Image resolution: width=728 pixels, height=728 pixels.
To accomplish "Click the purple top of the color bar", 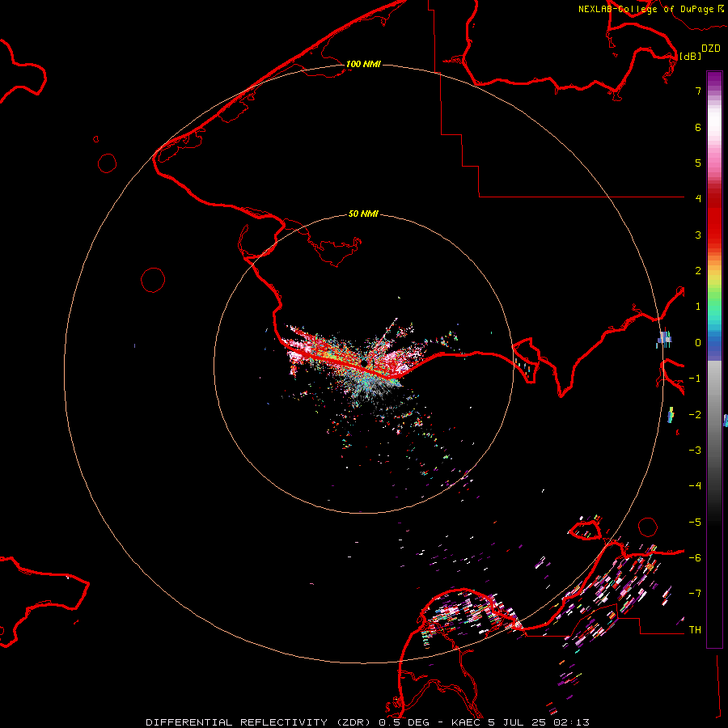I will (x=714, y=79).
